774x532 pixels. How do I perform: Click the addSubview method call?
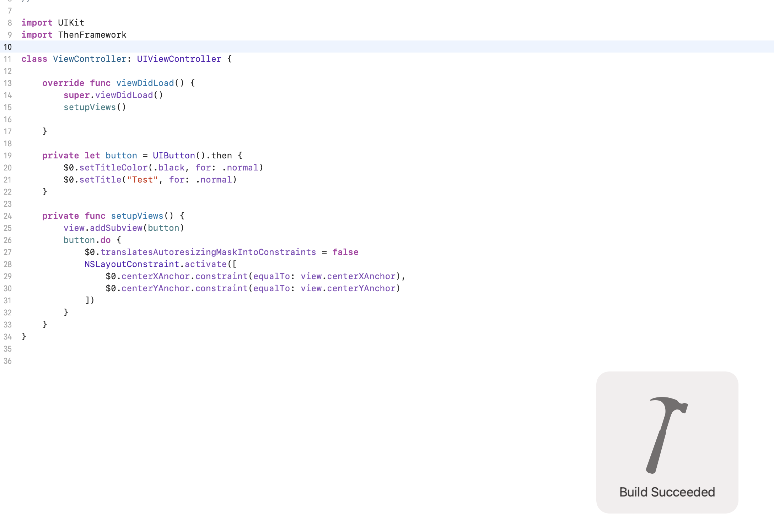pos(116,228)
